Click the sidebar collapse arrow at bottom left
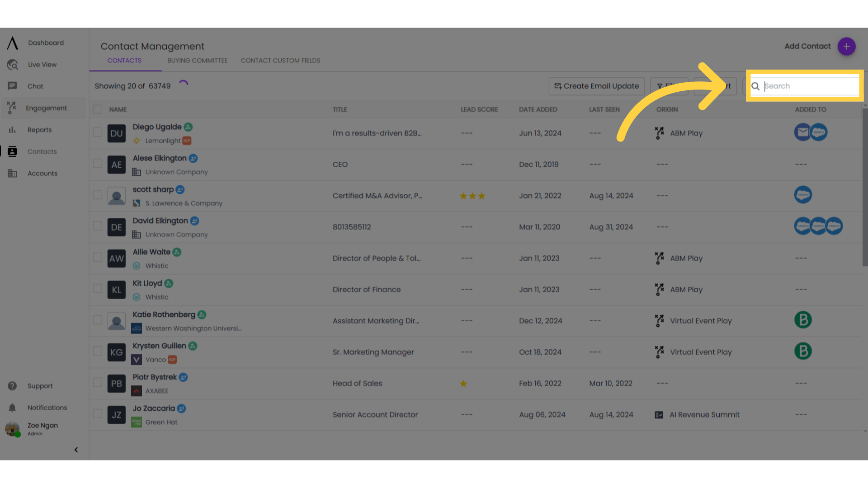 (x=75, y=449)
